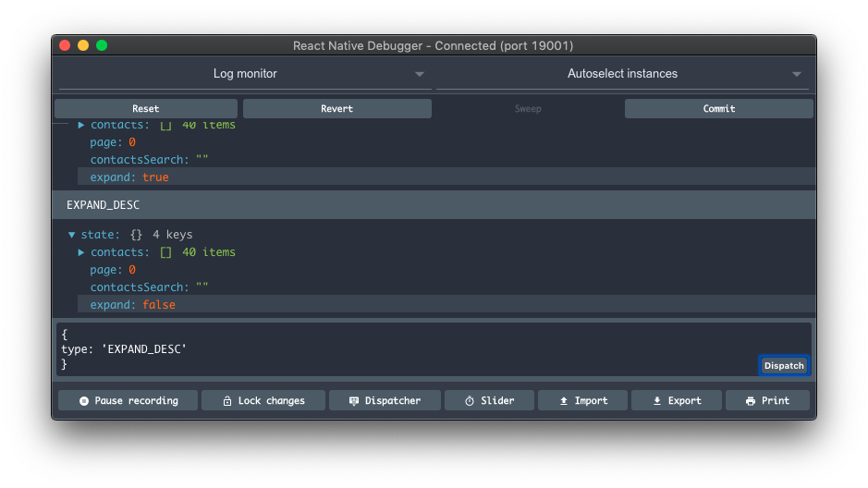
Task: Click the Lock changes padlock button
Action: (263, 400)
